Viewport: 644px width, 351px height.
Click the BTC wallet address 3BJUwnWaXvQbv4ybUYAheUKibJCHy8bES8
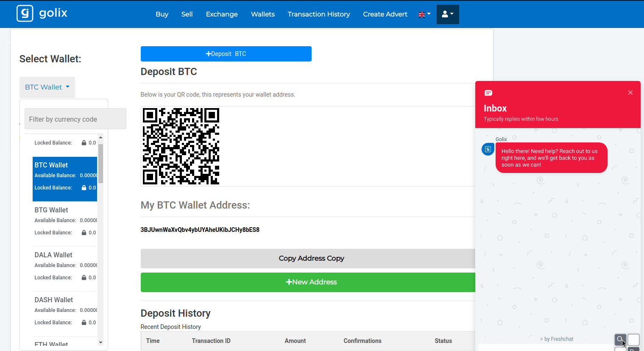(x=200, y=230)
